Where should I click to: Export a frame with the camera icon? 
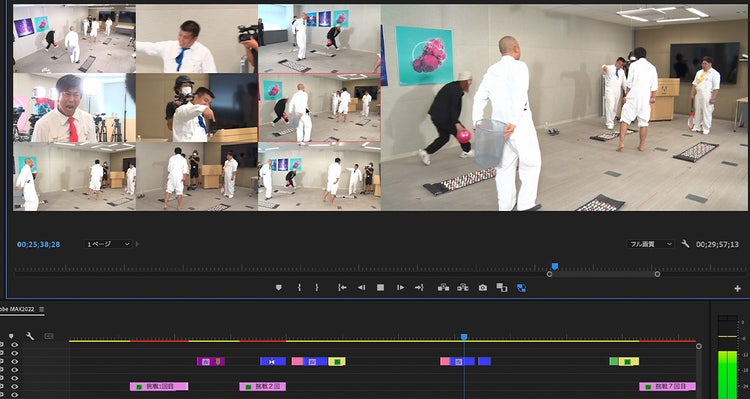click(483, 288)
